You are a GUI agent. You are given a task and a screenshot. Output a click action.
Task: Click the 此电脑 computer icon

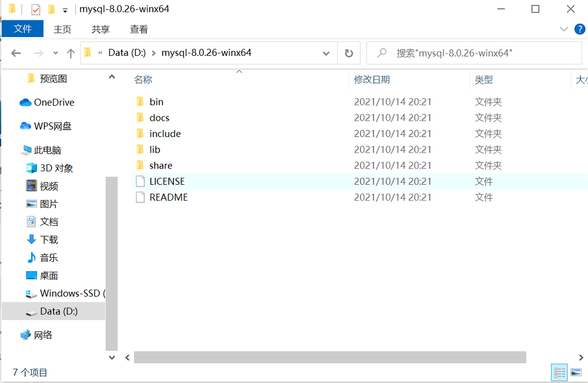(26, 150)
